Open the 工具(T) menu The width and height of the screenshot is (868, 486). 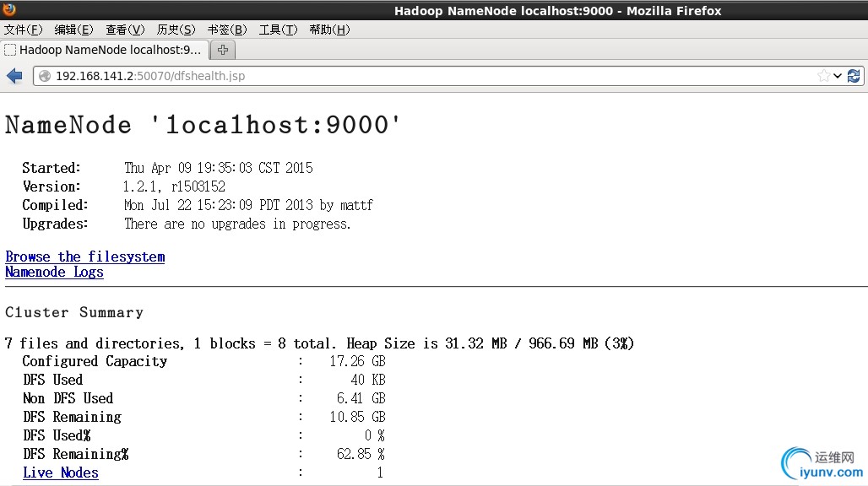278,30
